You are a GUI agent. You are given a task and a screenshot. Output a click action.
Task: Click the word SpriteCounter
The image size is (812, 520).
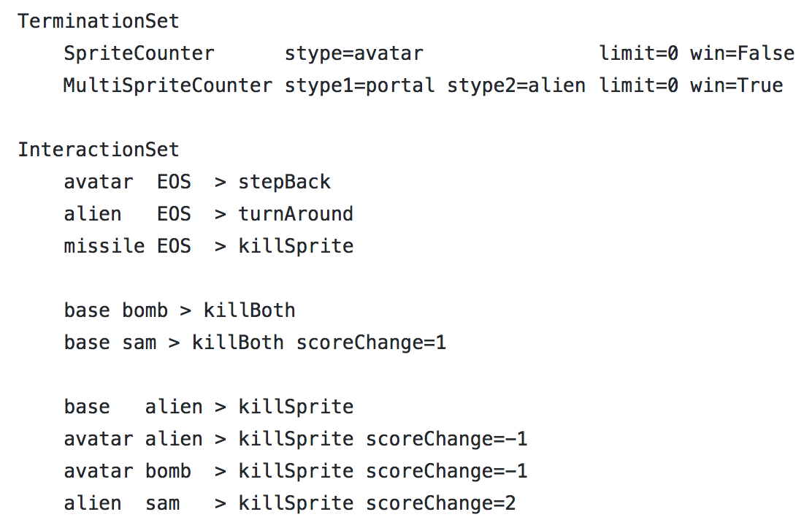coord(139,53)
